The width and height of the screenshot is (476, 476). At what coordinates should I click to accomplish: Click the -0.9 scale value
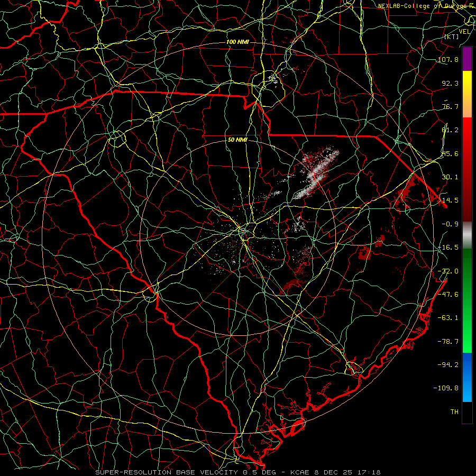pyautogui.click(x=450, y=224)
